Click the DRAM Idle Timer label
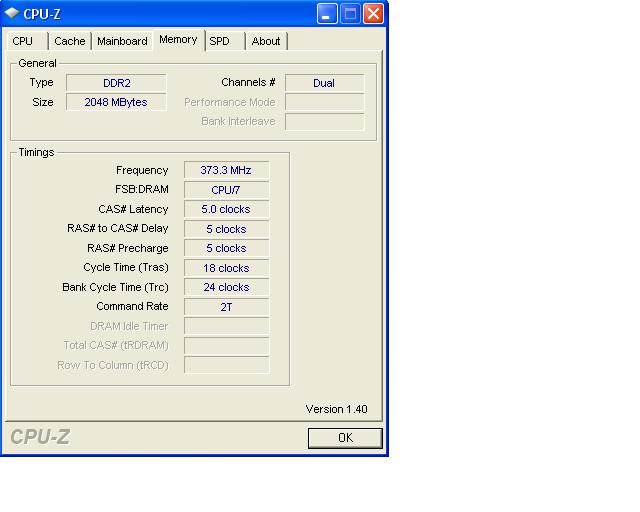 [129, 326]
